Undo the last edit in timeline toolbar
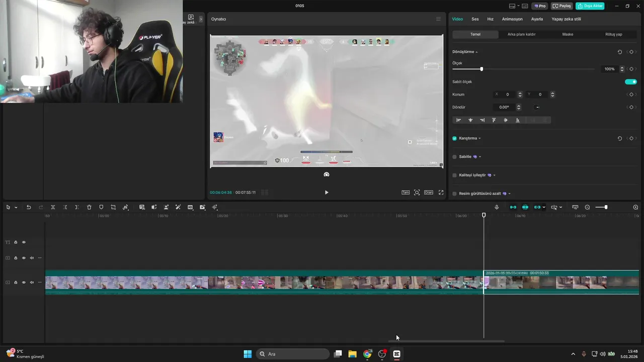The height and width of the screenshot is (362, 644). 29,207
